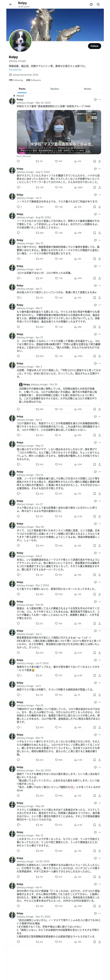
Task: Open the Media tab
Action: pos(87,89)
